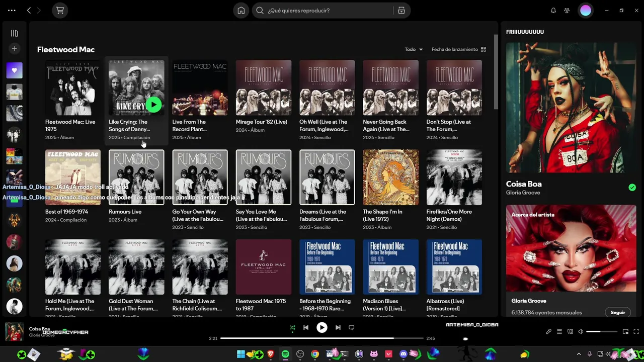Open Windows Start button in taskbar
The image size is (644, 362).
tap(241, 354)
